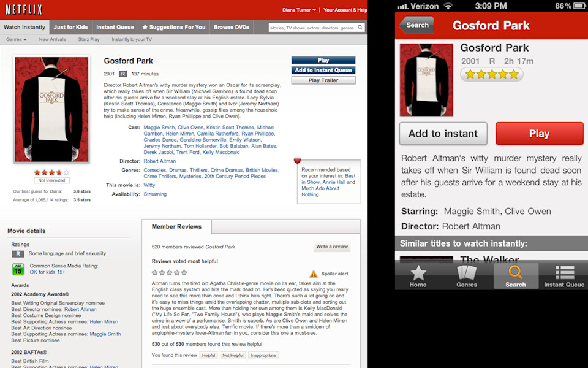Click the Play Trailer button

coord(323,80)
